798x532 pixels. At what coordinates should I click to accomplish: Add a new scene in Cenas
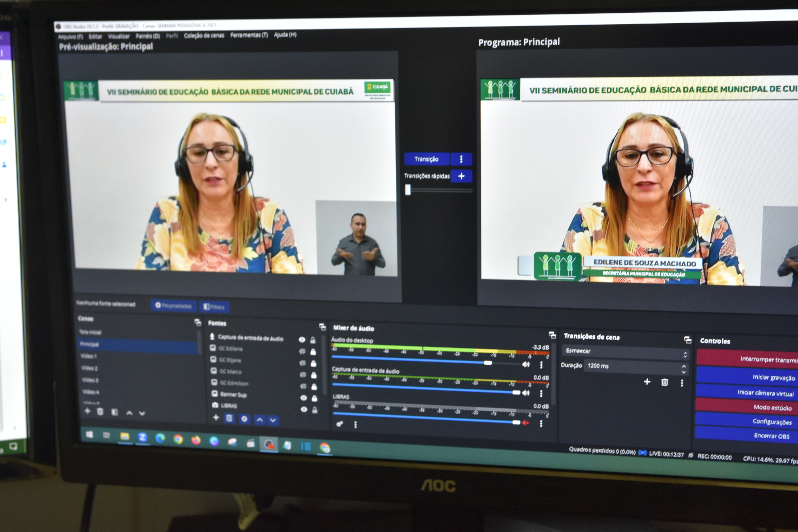point(88,411)
